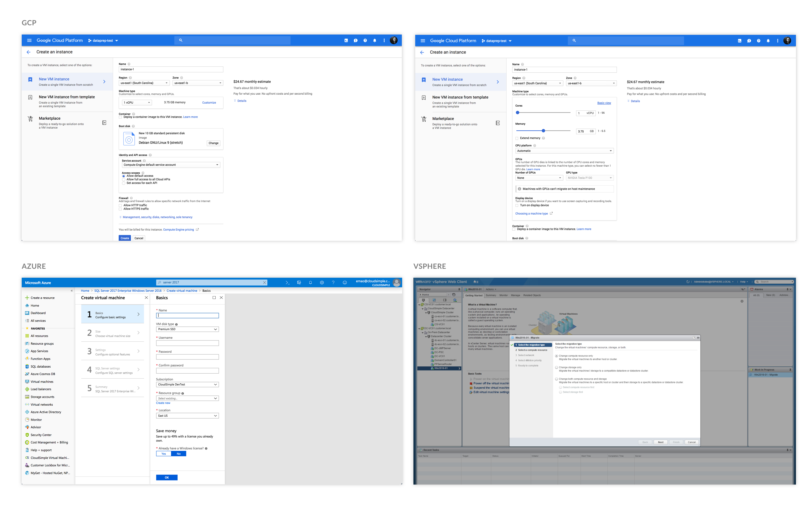Open the vSphere Actions dropdown
812x506 pixels.
point(491,290)
